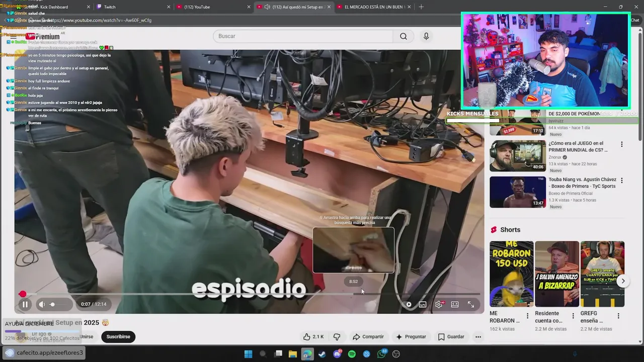Open more actions next to Guardar
The width and height of the screenshot is (644, 362).
point(478,336)
